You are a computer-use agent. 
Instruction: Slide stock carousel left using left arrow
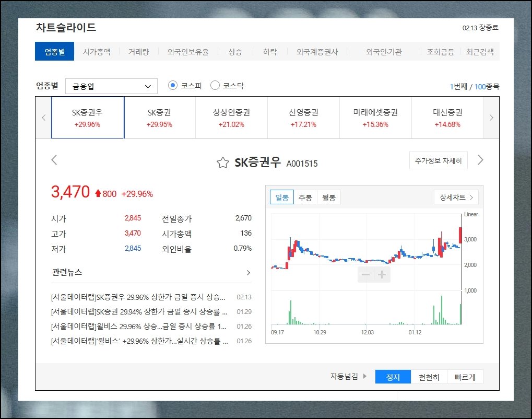43,118
